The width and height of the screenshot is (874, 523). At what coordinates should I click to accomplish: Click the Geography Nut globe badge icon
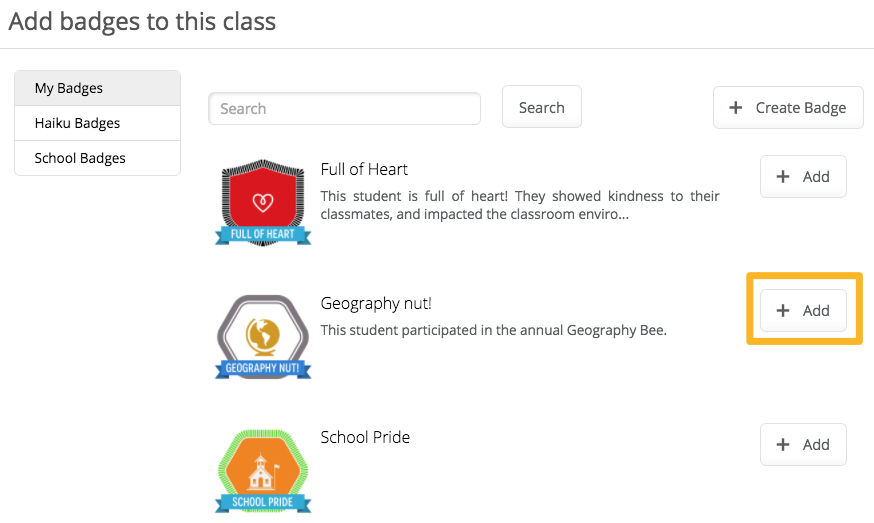pos(263,337)
